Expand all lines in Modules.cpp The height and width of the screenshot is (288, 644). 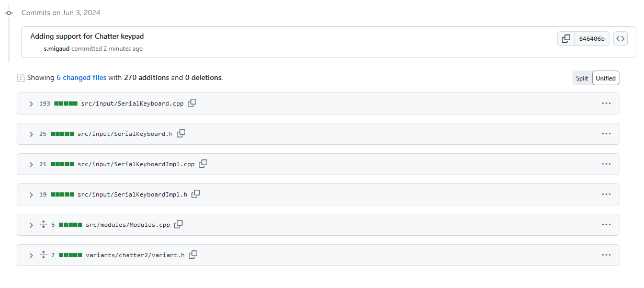click(x=43, y=225)
